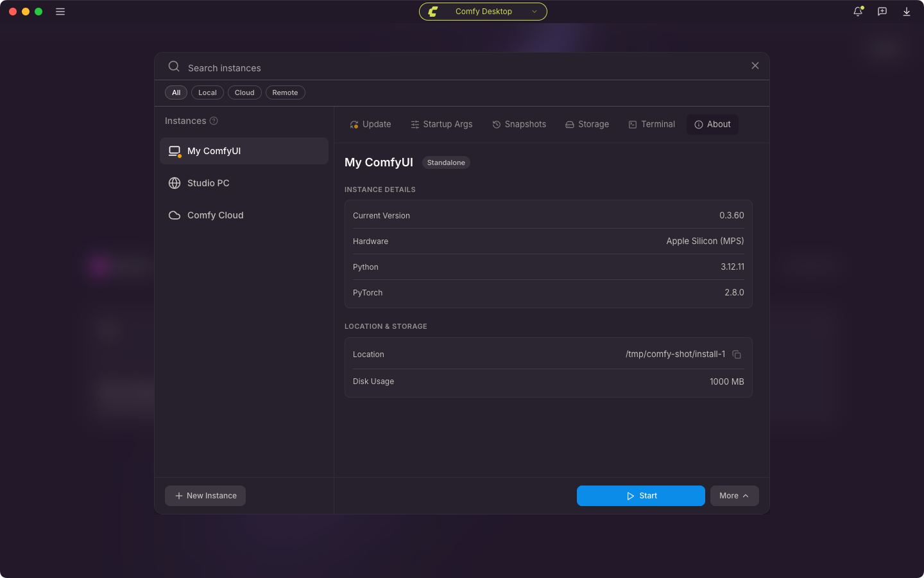Click the Python version 3.12.11
The image size is (924, 578).
[732, 267]
